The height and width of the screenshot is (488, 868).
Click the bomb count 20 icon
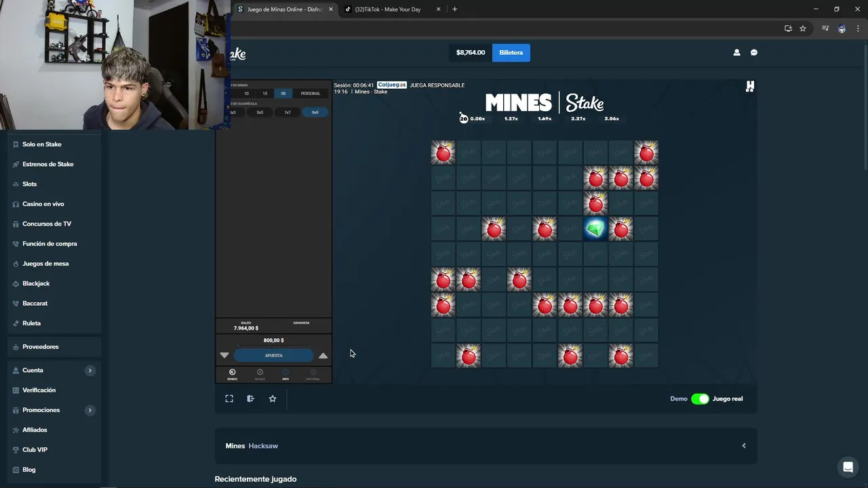(x=464, y=118)
